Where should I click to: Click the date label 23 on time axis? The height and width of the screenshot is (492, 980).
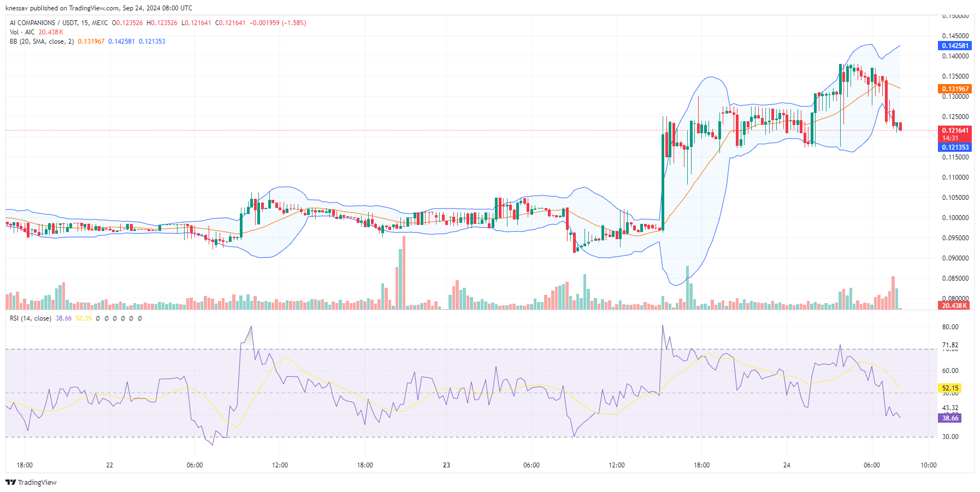[446, 465]
